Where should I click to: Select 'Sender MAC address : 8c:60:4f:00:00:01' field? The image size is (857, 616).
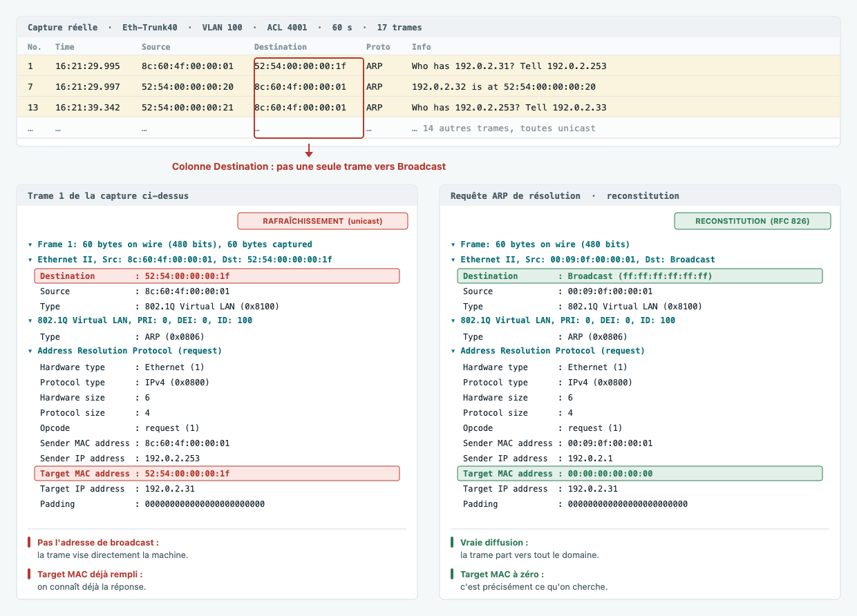point(135,443)
